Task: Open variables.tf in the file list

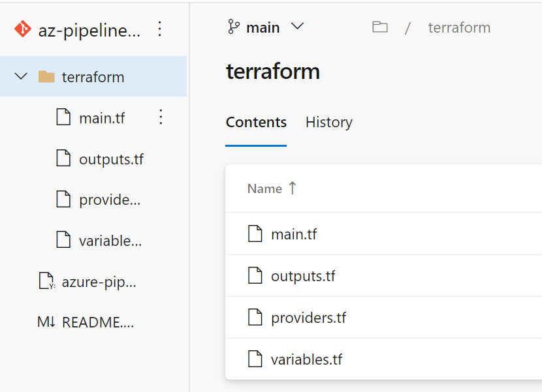Action: pyautogui.click(x=306, y=359)
